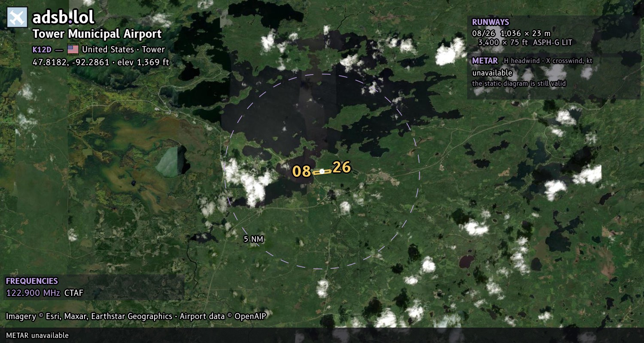Click the RUNWAYS panel heading
This screenshot has width=644, height=343.
[490, 22]
